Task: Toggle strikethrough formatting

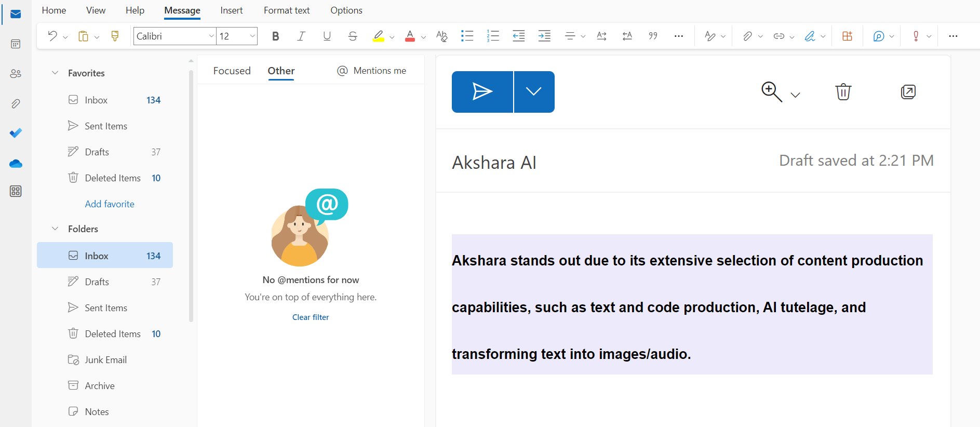Action: pos(353,36)
